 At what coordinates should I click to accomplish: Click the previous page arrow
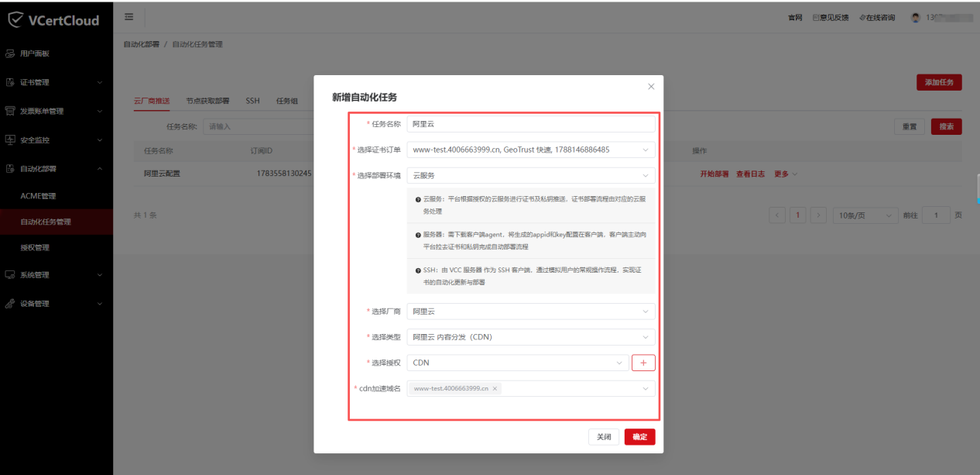[x=777, y=215]
